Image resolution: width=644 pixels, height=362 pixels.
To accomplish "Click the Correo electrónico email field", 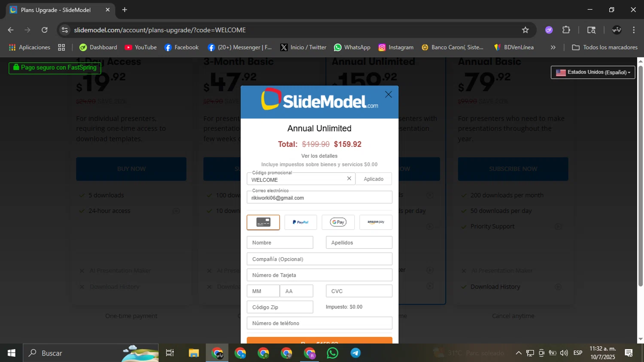I will click(319, 197).
